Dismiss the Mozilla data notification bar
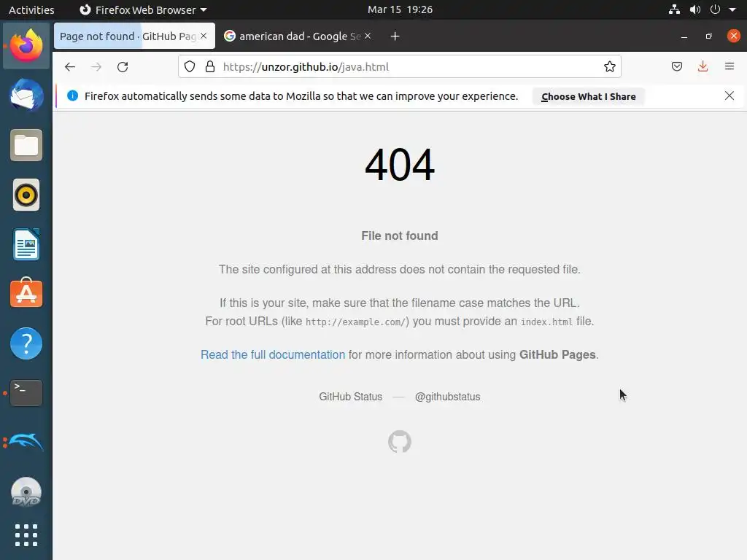The height and width of the screenshot is (560, 747). tap(729, 96)
